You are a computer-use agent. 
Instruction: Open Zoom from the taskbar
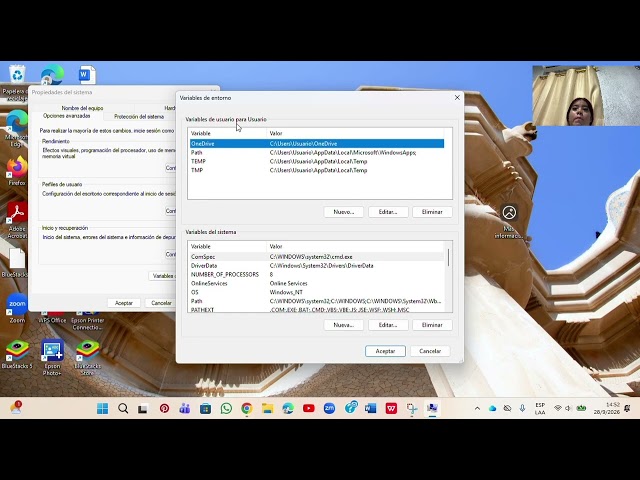pos(329,408)
